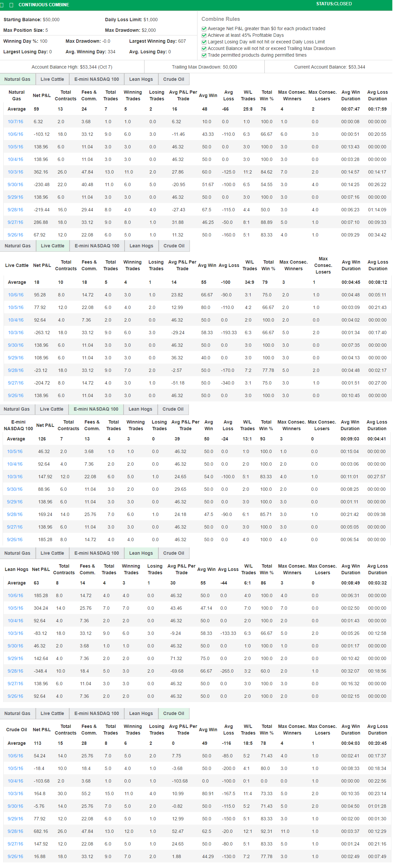The height and width of the screenshot is (868, 394).
Task: Click 'Largest Winning Day: 607' statistic
Action: click(x=158, y=41)
